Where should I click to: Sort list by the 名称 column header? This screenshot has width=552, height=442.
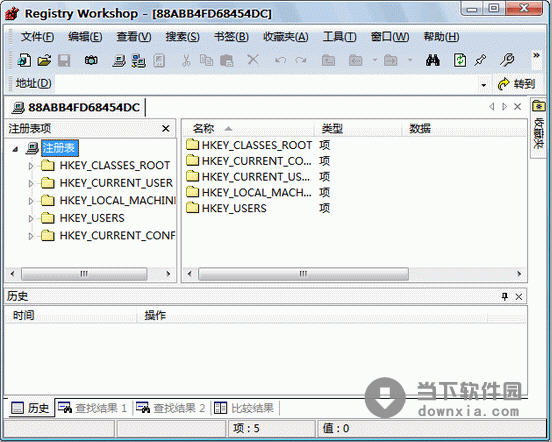(249, 128)
